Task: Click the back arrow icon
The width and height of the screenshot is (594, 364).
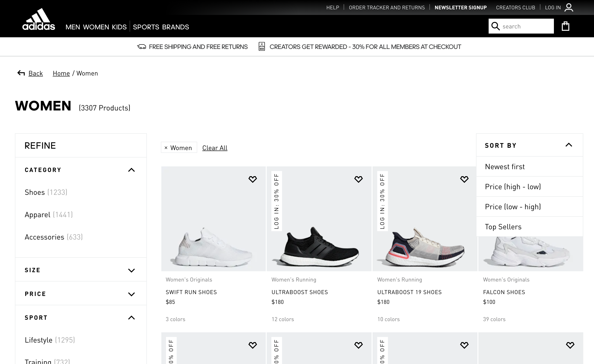Action: click(x=21, y=73)
